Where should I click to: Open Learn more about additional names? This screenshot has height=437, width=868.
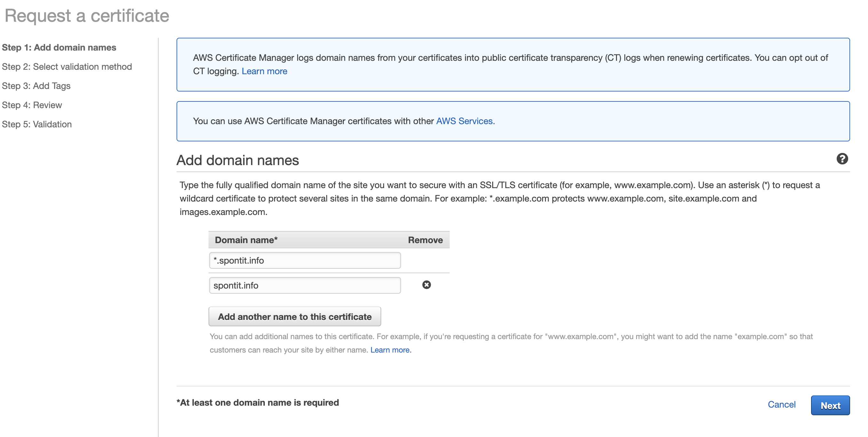(391, 350)
